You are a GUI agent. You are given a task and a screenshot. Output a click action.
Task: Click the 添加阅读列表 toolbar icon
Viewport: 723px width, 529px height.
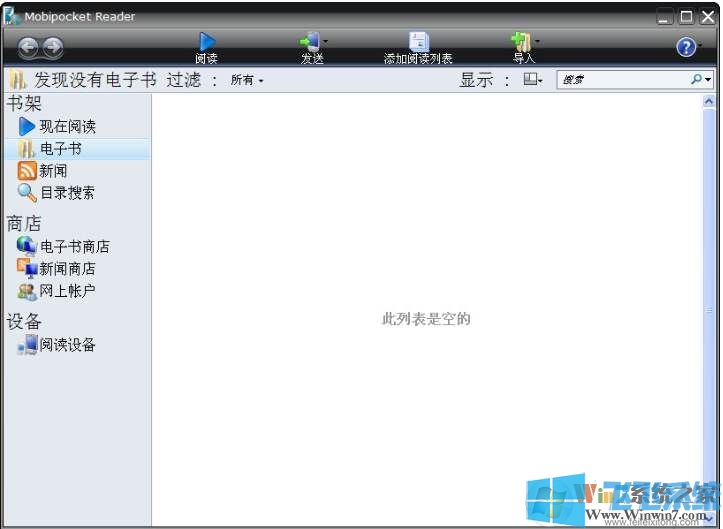(x=419, y=42)
